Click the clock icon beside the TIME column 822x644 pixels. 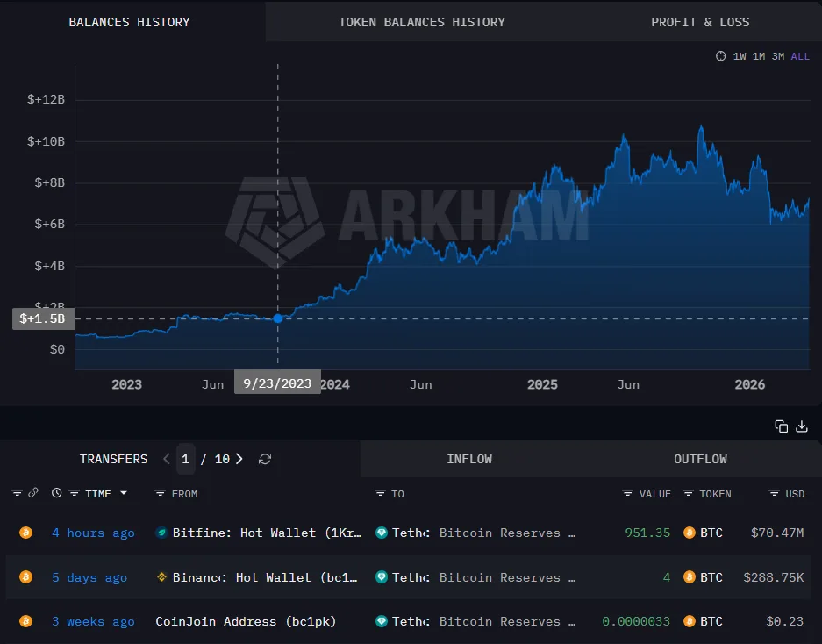coord(57,493)
